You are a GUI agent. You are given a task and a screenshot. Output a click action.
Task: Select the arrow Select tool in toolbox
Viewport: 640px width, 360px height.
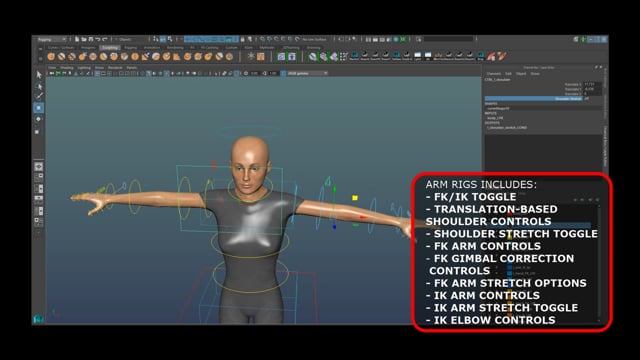39,75
